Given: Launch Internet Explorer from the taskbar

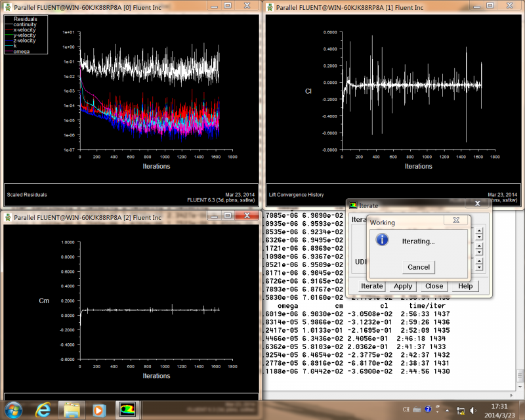Looking at the screenshot, I should [43, 410].
